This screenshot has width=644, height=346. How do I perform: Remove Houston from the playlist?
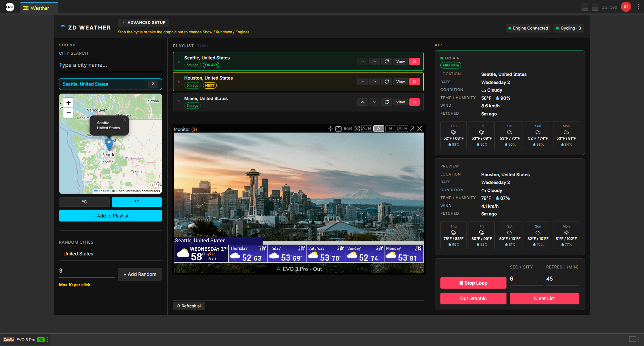coord(415,82)
